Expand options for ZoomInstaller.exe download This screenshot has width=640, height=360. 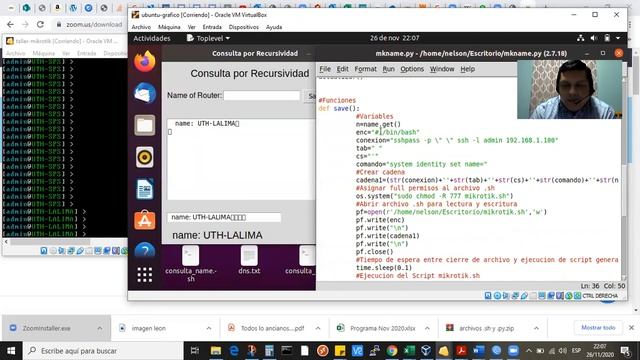100,328
